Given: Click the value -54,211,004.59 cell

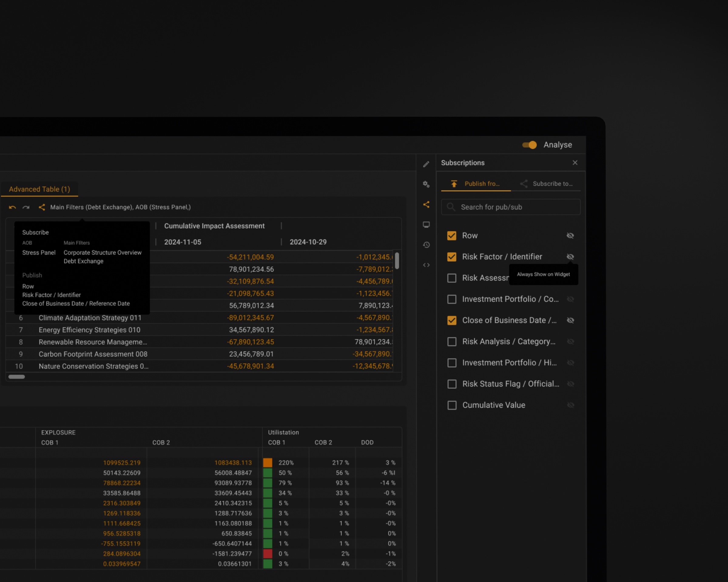Looking at the screenshot, I should pos(250,257).
